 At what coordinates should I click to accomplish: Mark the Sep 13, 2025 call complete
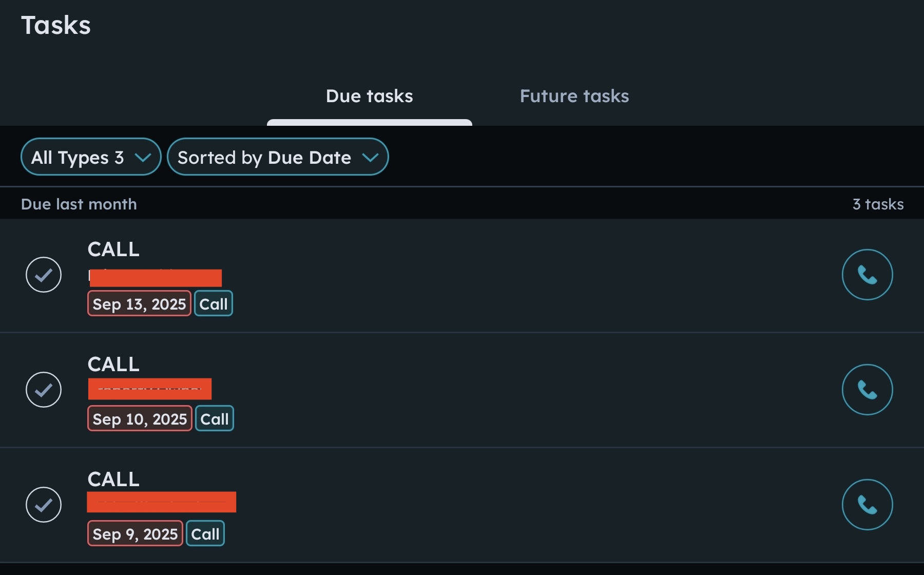[44, 275]
